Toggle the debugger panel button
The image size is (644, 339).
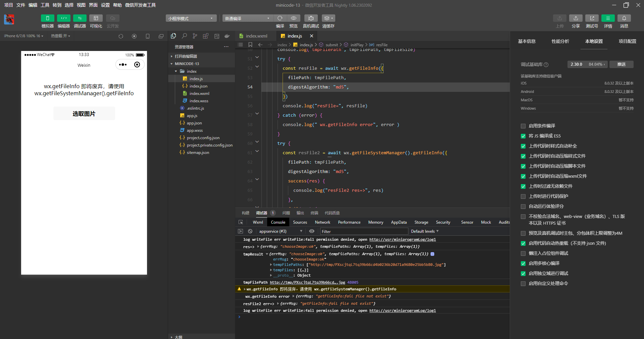point(80,18)
